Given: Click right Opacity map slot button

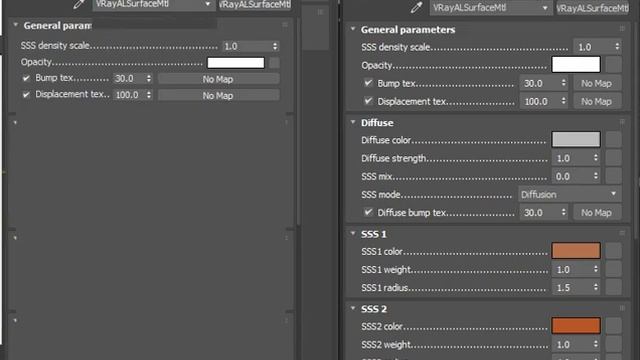Looking at the screenshot, I should coord(613,64).
